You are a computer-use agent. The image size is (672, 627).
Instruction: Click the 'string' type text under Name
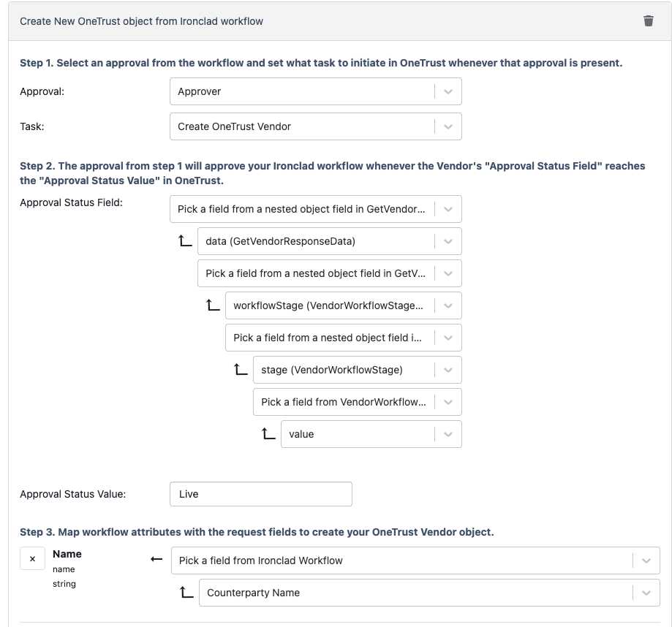point(64,584)
